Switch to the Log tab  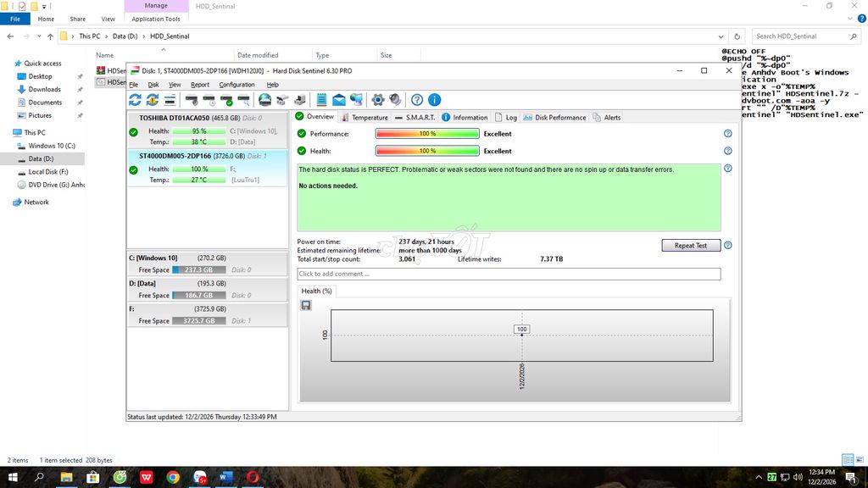click(x=506, y=117)
